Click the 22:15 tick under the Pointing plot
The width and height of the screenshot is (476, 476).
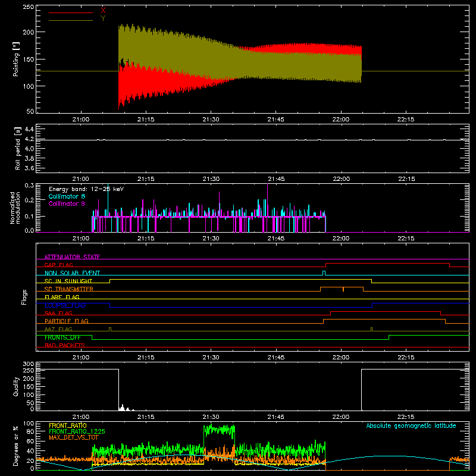(406, 120)
